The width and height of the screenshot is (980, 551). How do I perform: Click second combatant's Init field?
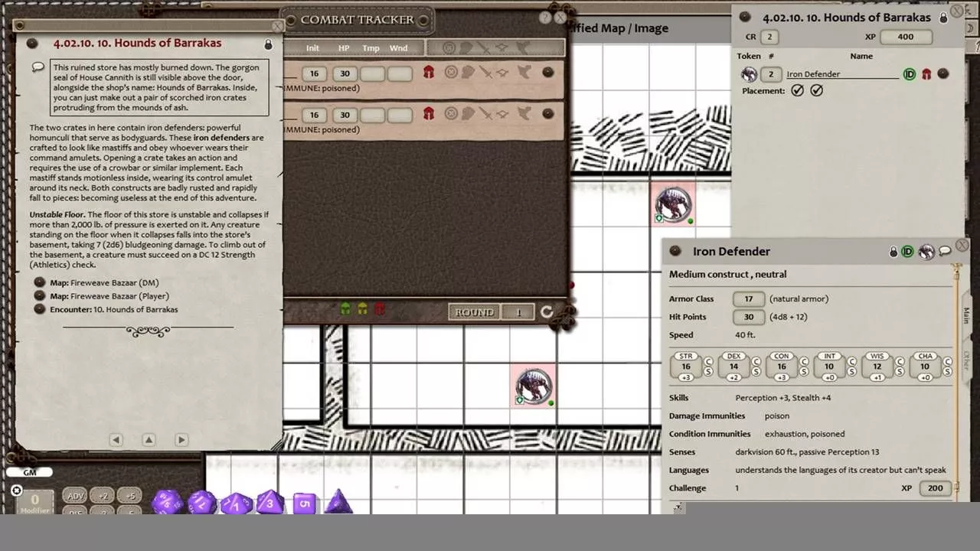(x=313, y=115)
